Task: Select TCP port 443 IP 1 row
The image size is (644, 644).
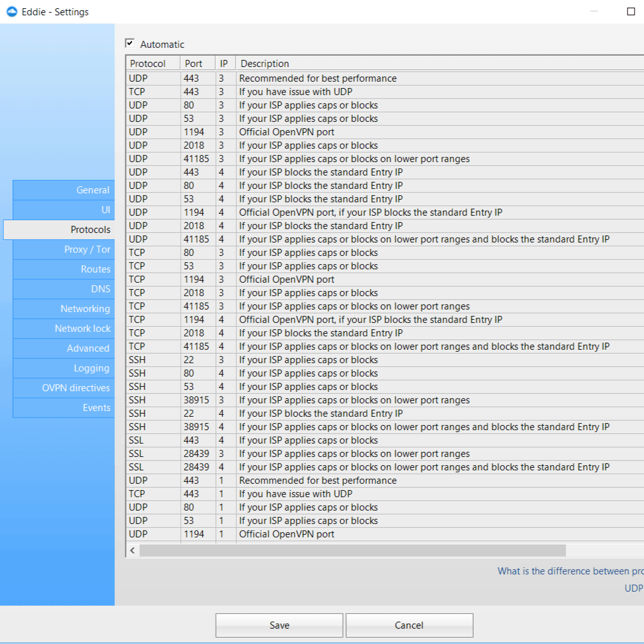Action: pos(385,494)
